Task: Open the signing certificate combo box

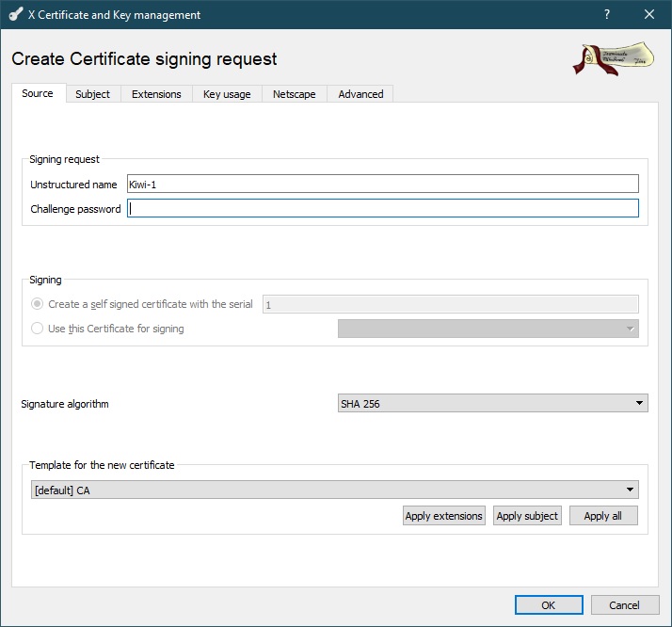Action: [x=488, y=329]
